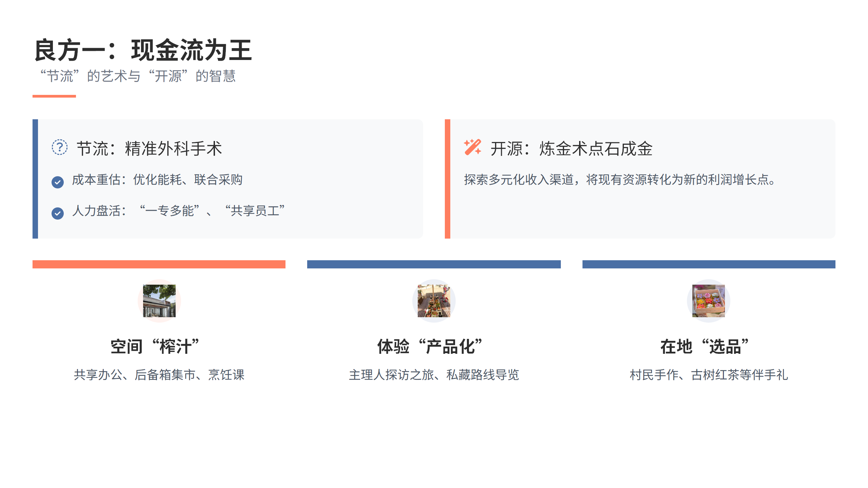Click the short orange underline below subtitle
This screenshot has width=868, height=488.
click(x=54, y=96)
